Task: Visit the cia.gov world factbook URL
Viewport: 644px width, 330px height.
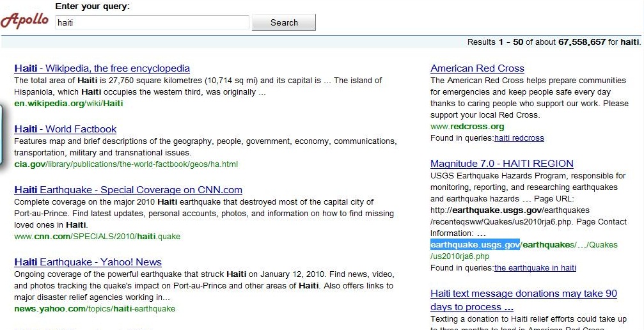Action: tap(126, 164)
